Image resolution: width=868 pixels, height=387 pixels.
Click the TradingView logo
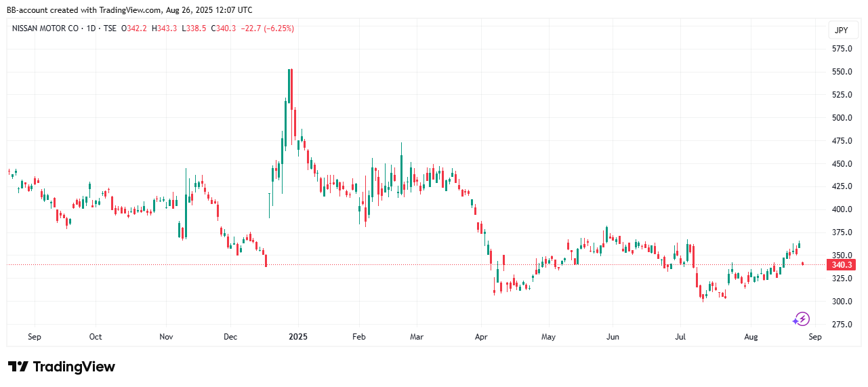(62, 367)
